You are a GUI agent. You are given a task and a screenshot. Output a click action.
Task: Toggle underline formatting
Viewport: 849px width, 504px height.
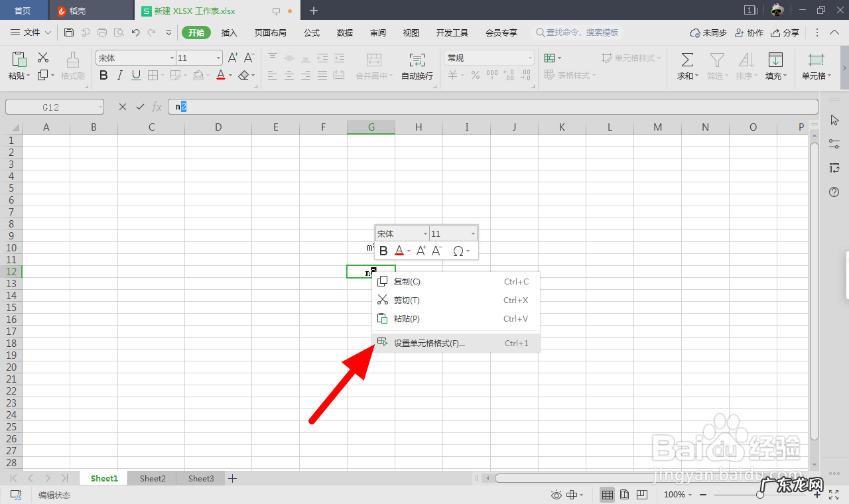click(137, 75)
